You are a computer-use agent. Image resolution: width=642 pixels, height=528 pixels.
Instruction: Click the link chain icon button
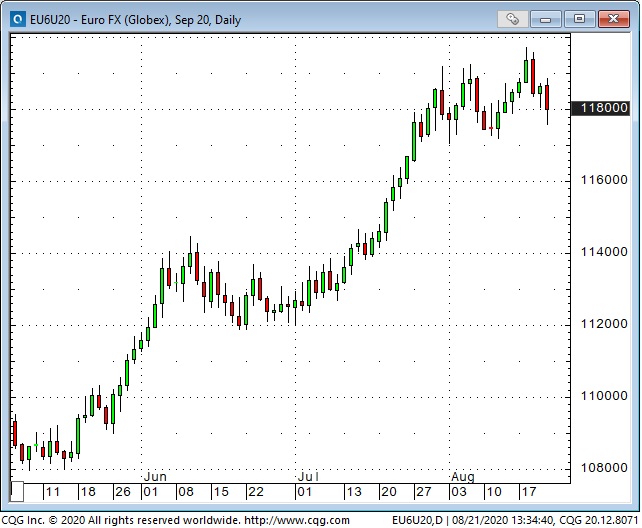(512, 19)
